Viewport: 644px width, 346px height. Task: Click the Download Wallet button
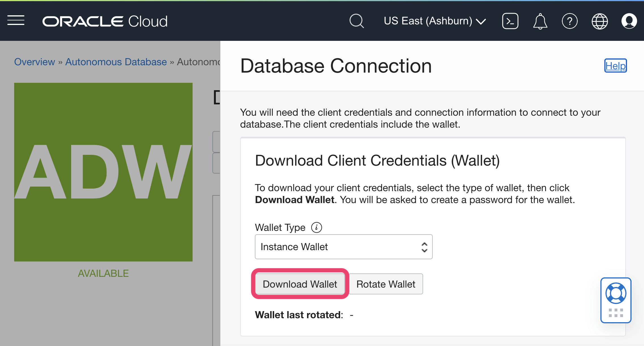click(x=300, y=284)
